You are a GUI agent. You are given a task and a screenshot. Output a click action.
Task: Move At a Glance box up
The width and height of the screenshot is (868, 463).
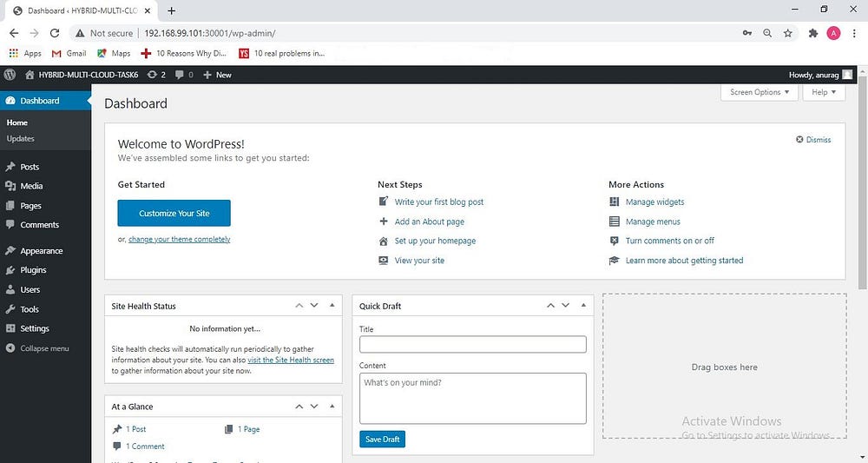click(299, 407)
